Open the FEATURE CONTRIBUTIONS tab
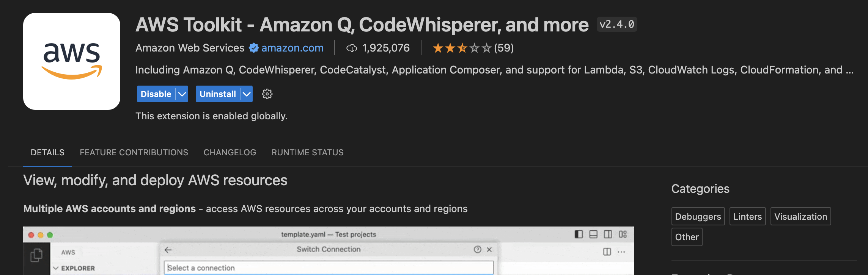The image size is (868, 275). point(134,152)
